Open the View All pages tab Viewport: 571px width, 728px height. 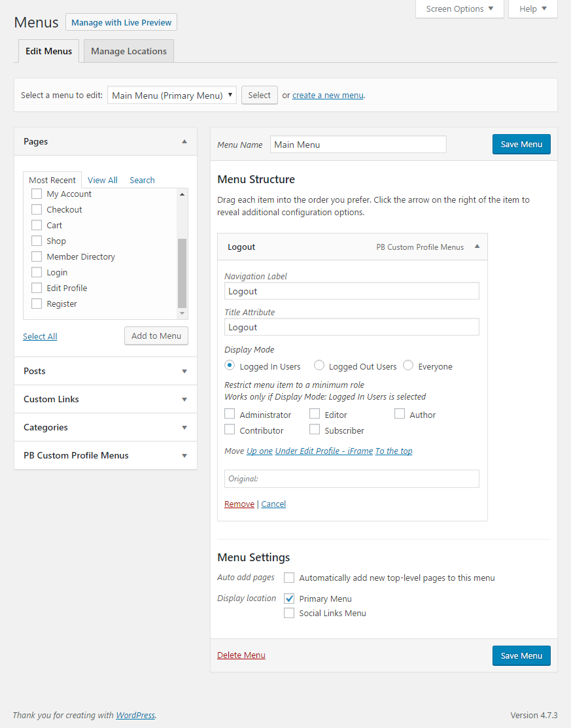click(103, 181)
